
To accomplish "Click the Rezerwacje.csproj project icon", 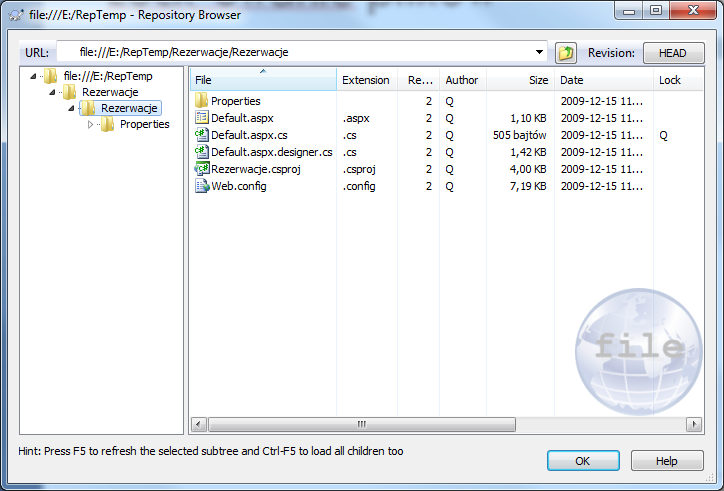I will pyautogui.click(x=202, y=169).
